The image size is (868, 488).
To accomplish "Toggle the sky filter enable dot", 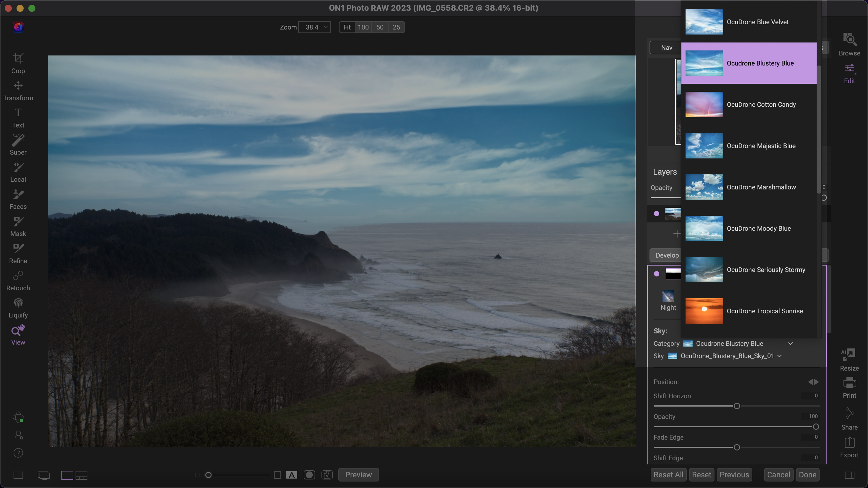I will [656, 274].
